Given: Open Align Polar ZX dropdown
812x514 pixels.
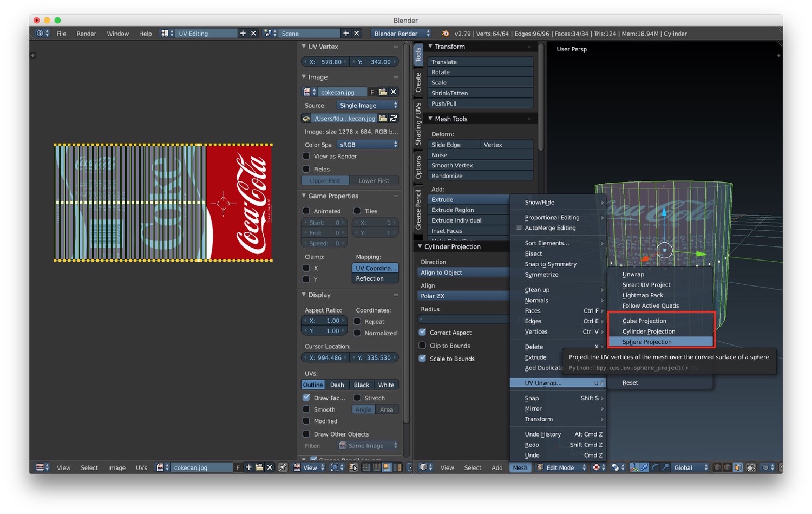Looking at the screenshot, I should 463,296.
